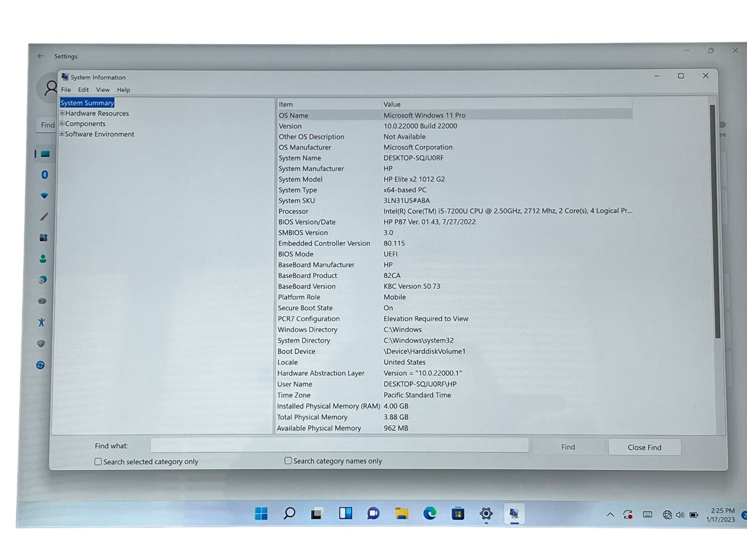Click the Find button
Image resolution: width=747 pixels, height=560 pixels.
[x=568, y=447]
